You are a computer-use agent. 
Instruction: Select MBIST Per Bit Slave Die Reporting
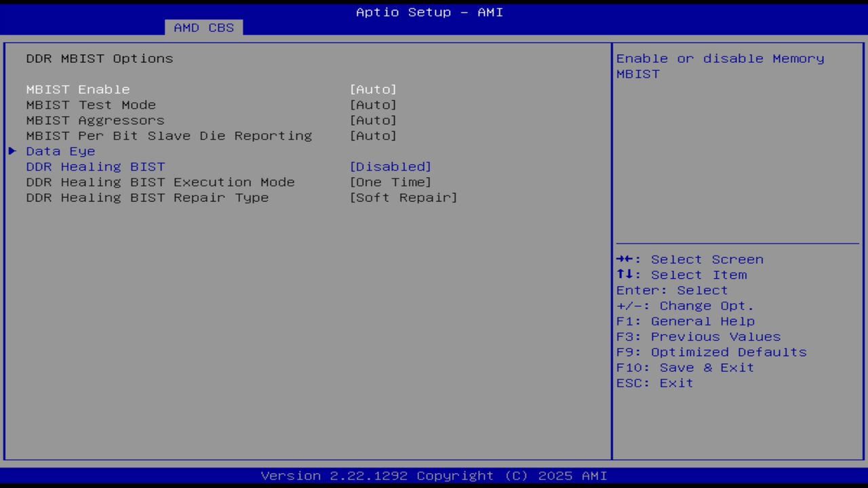tap(169, 136)
